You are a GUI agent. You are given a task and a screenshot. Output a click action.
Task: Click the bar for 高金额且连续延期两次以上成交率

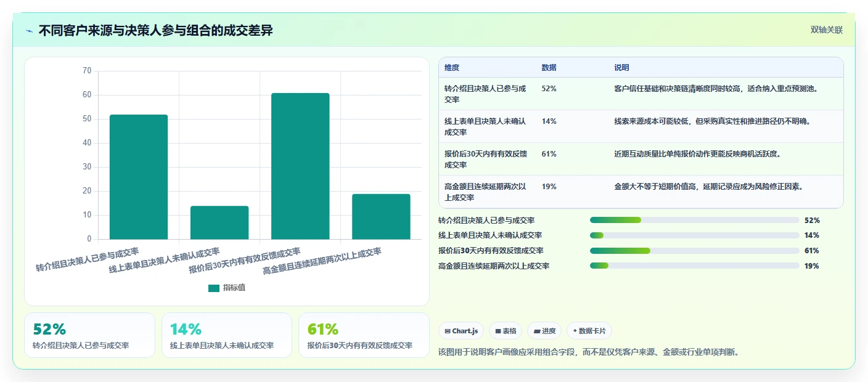click(381, 217)
